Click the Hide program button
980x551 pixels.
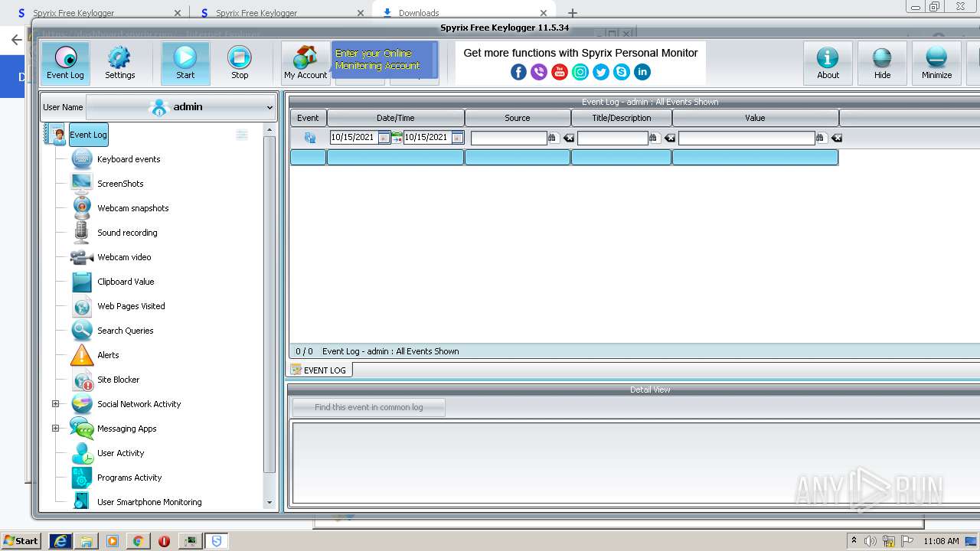pos(882,63)
